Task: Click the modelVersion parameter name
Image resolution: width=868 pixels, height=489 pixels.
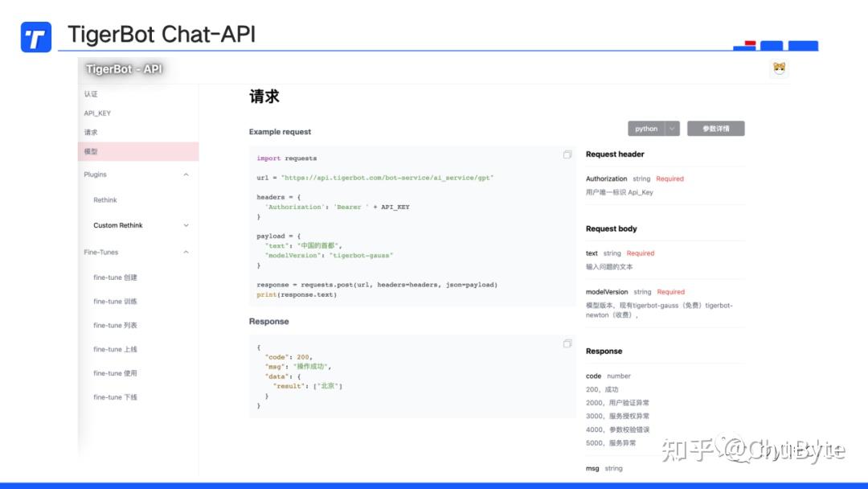Action: click(607, 292)
